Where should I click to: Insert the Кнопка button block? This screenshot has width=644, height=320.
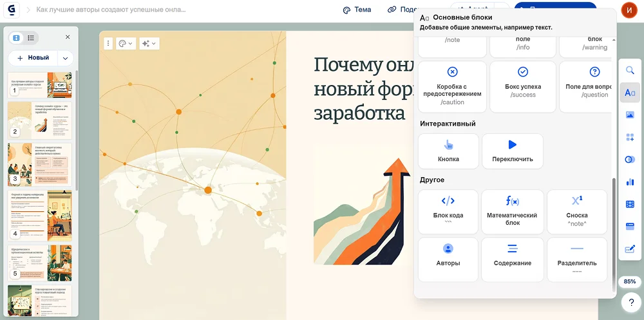coord(448,151)
